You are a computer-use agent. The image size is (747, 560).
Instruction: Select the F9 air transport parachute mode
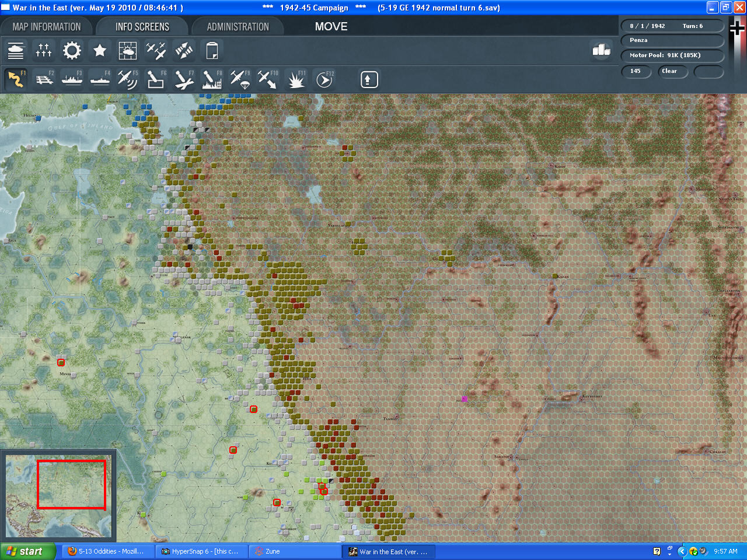click(x=240, y=79)
